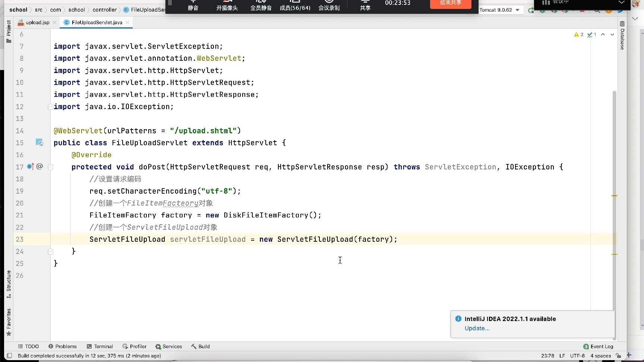The height and width of the screenshot is (362, 644).
Task: Click the build completed status message
Action: [89, 356]
